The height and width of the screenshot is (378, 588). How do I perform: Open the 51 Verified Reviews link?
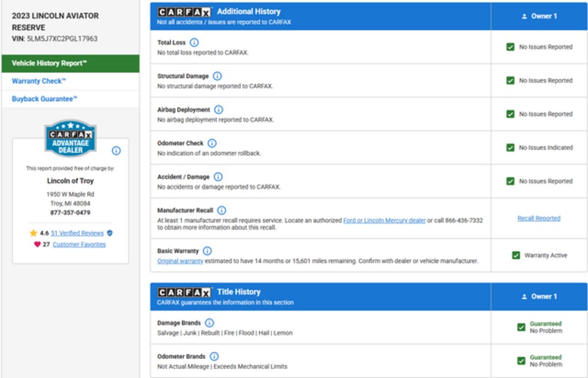point(77,233)
